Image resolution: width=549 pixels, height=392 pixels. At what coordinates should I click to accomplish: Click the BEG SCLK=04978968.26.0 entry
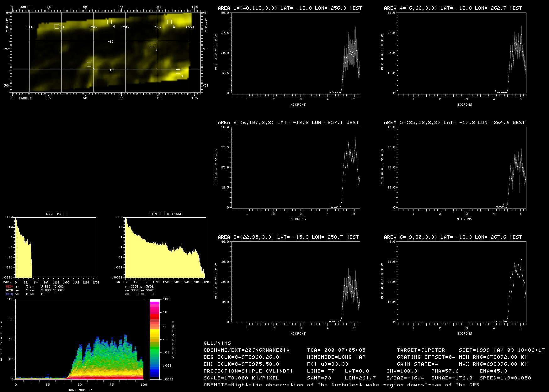coord(241,357)
